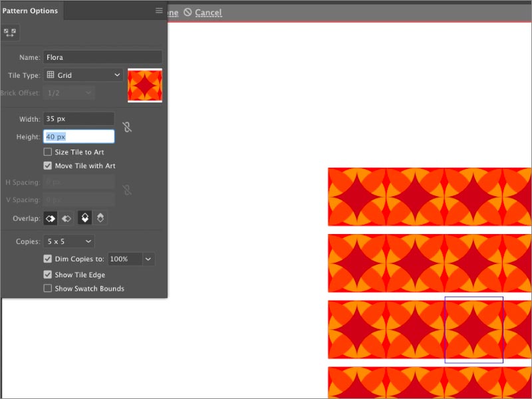Disable the Show Tile Edge checkbox
532x399 pixels.
coord(48,275)
